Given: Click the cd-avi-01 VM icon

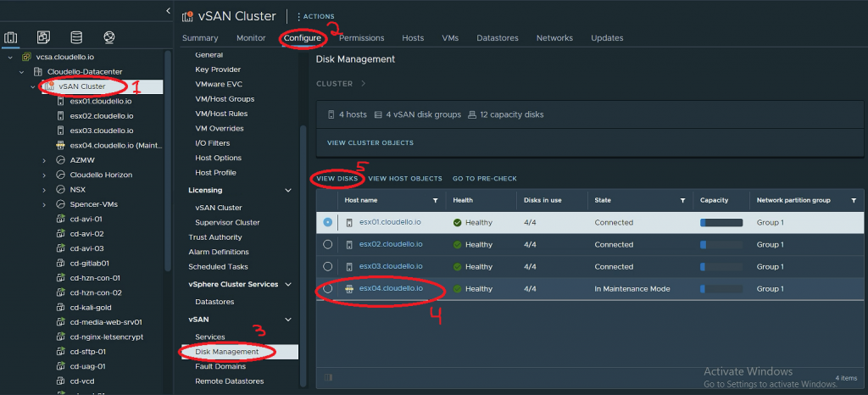Looking at the screenshot, I should click(61, 219).
